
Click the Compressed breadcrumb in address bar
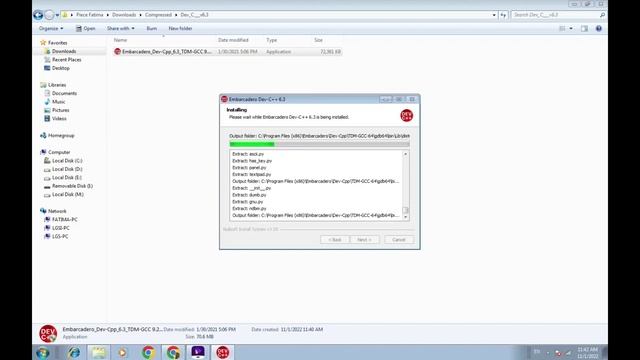click(158, 15)
